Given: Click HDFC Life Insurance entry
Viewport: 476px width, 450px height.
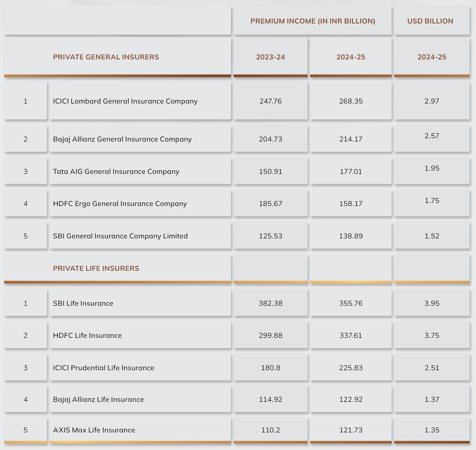Looking at the screenshot, I should pos(87,335).
